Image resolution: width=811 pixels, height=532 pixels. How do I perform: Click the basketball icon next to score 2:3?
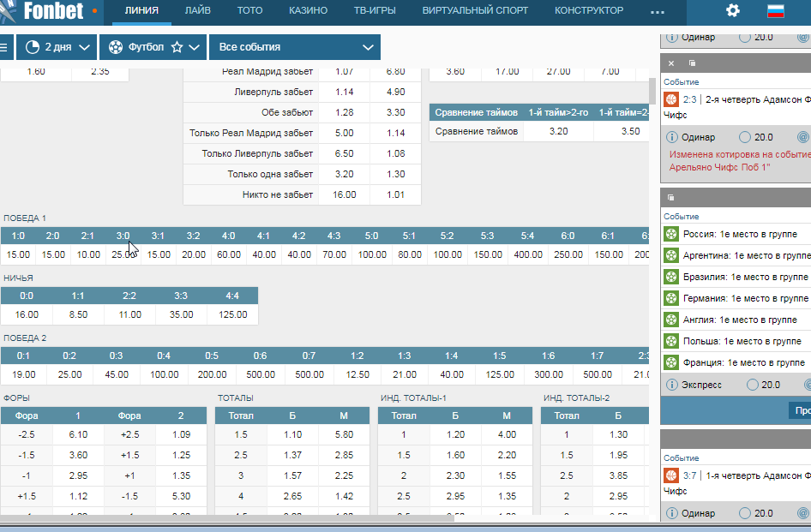point(671,99)
